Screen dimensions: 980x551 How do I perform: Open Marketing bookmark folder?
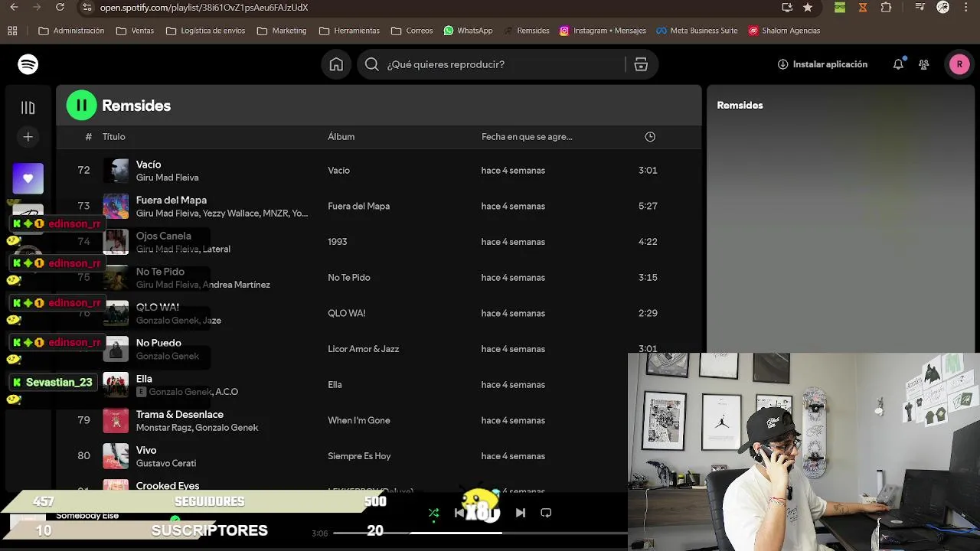[282, 31]
